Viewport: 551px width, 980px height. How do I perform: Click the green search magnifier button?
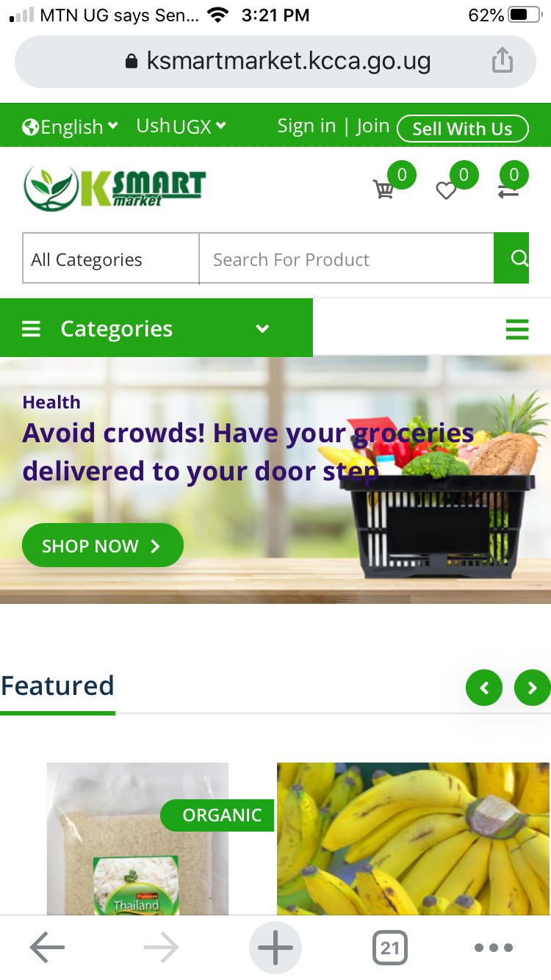click(512, 258)
